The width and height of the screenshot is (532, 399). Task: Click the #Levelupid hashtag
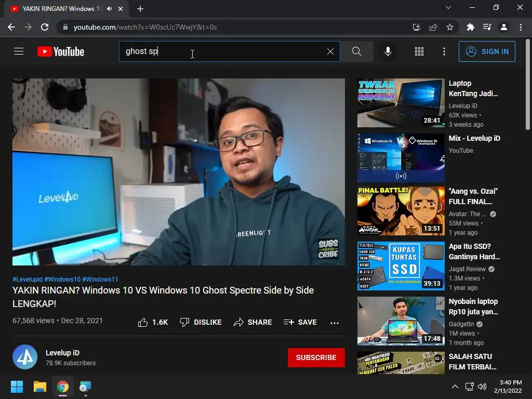(x=28, y=279)
